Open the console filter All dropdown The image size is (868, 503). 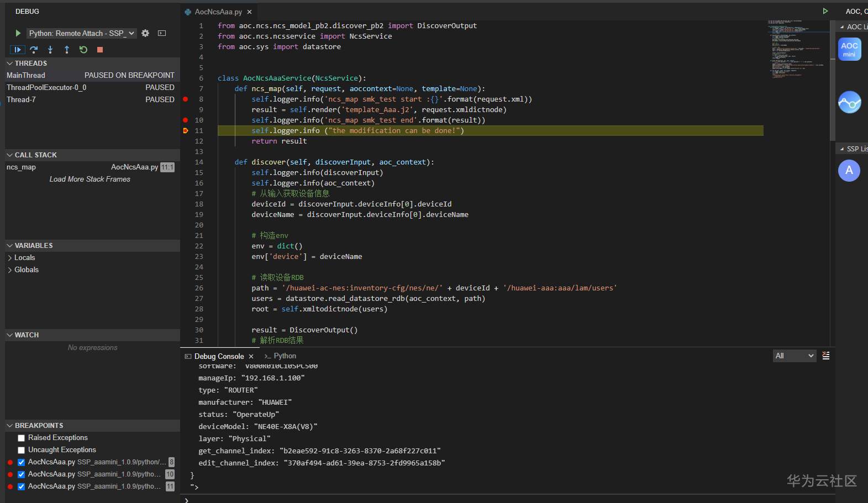(795, 356)
